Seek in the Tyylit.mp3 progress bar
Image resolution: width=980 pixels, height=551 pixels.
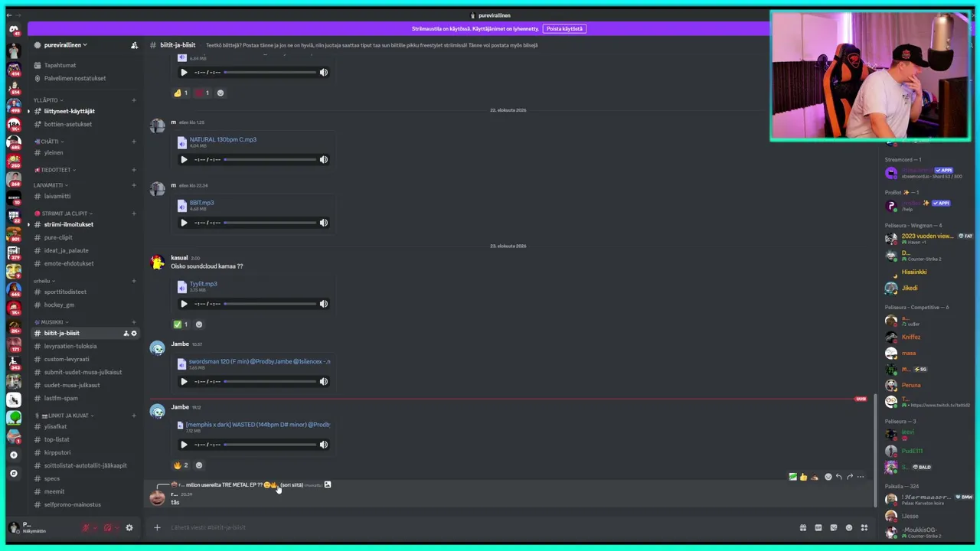click(270, 304)
